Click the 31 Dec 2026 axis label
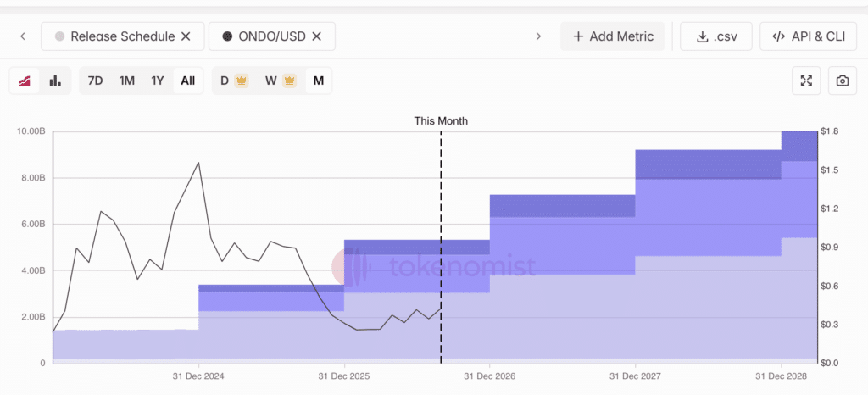 (490, 376)
